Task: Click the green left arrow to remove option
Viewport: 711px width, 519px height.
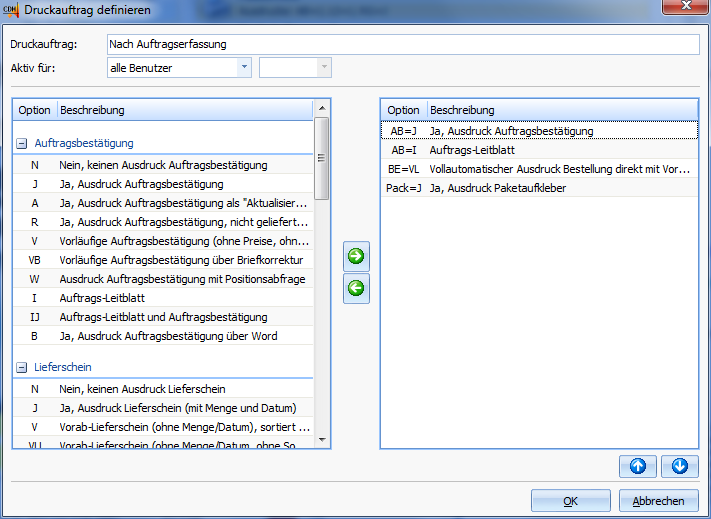Action: (x=356, y=289)
